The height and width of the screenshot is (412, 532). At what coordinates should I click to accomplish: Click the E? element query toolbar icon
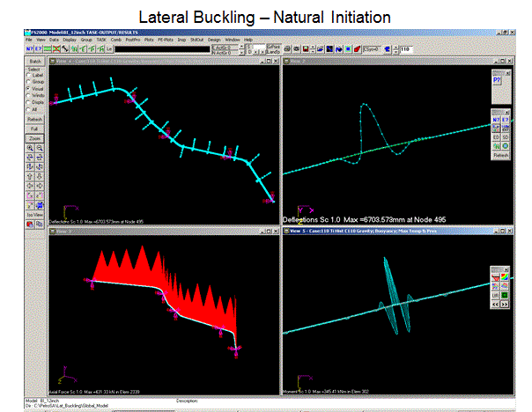click(40, 49)
